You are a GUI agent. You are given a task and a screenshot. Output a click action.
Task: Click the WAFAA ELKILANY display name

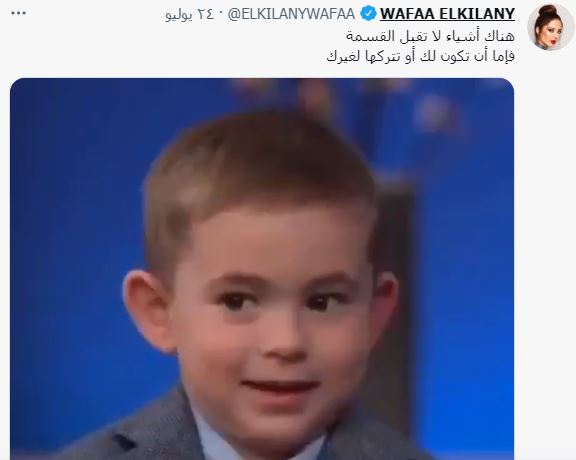click(447, 14)
